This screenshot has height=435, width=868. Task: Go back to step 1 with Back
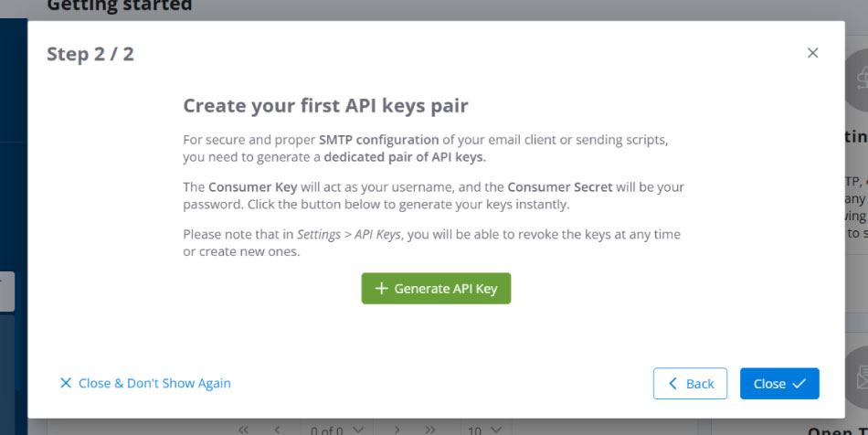(690, 384)
